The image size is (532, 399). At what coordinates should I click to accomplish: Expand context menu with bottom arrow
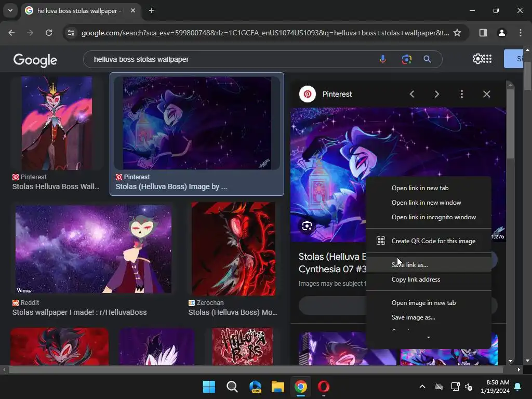pyautogui.click(x=429, y=337)
